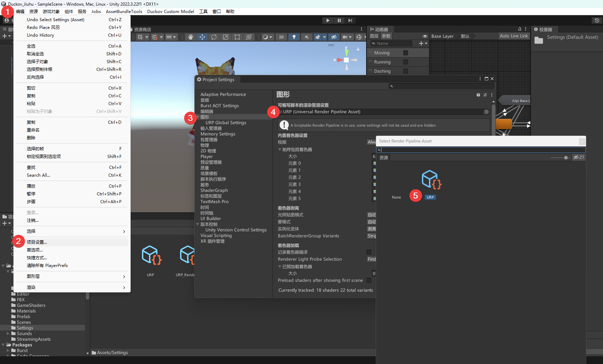Collapse the 版本控制 tree section

pos(198,224)
